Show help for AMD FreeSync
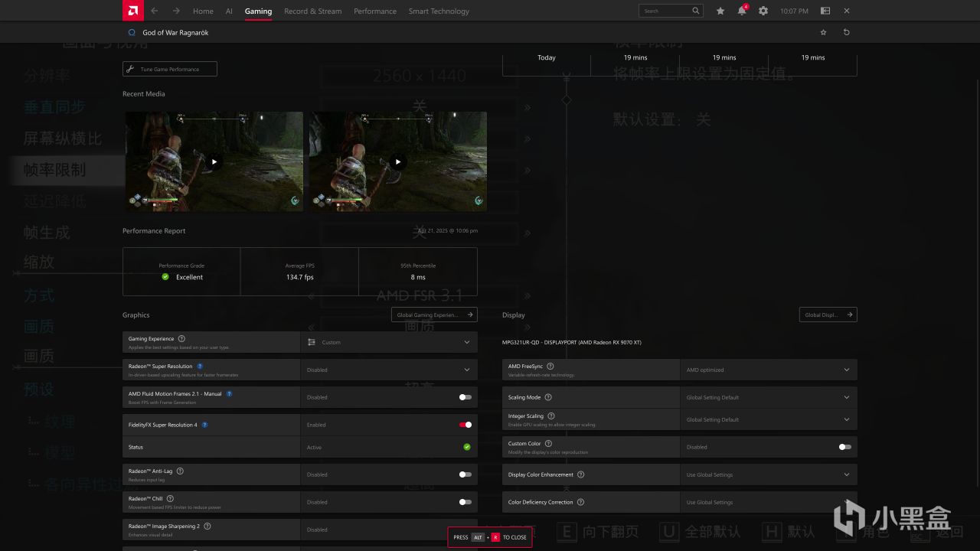980x551 pixels. click(550, 367)
